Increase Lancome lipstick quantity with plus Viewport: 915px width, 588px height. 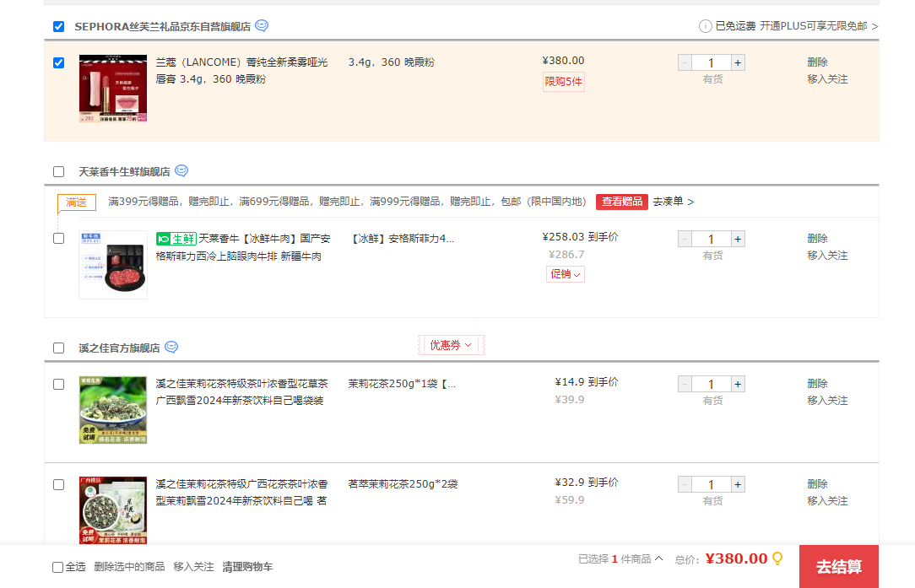[x=738, y=62]
